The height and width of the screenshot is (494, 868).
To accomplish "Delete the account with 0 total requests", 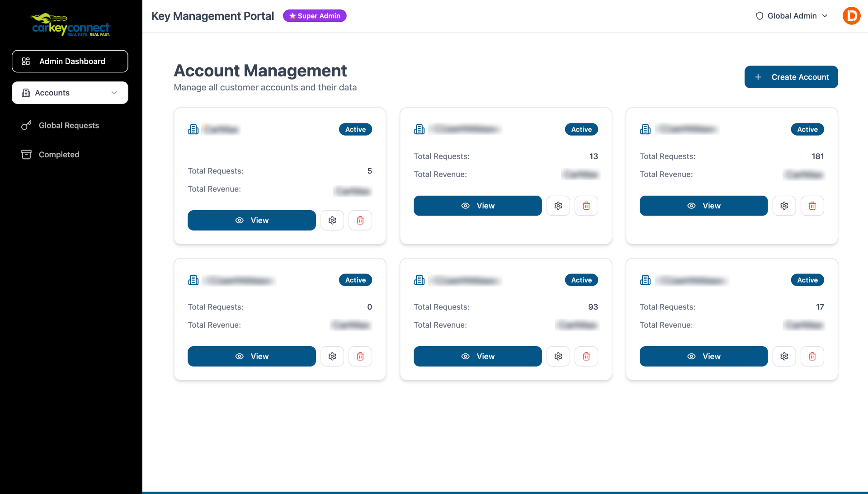I will 360,356.
